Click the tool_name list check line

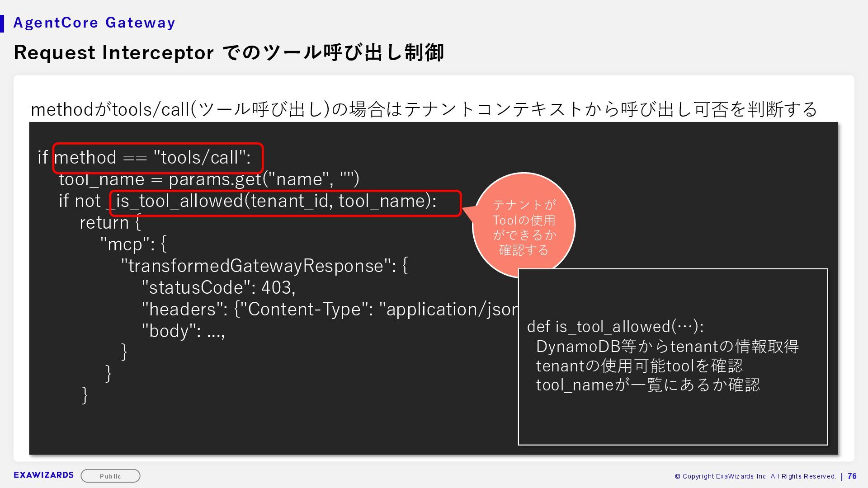tap(647, 385)
